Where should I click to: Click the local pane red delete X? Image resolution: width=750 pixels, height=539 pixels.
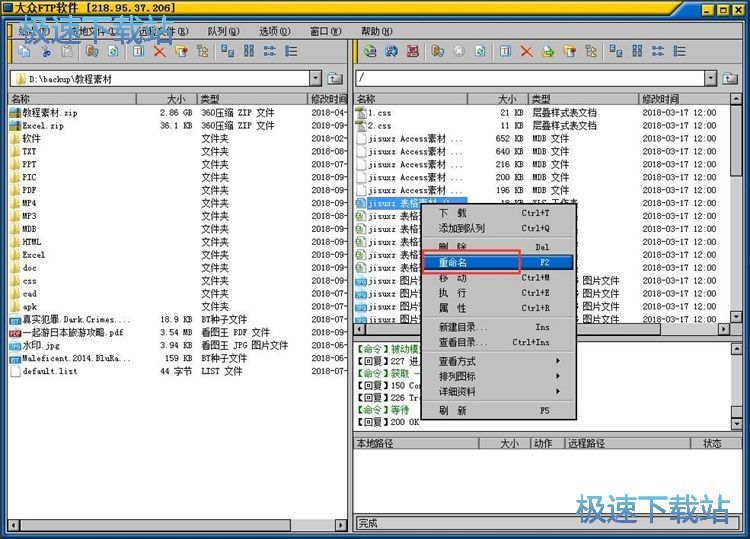click(159, 51)
